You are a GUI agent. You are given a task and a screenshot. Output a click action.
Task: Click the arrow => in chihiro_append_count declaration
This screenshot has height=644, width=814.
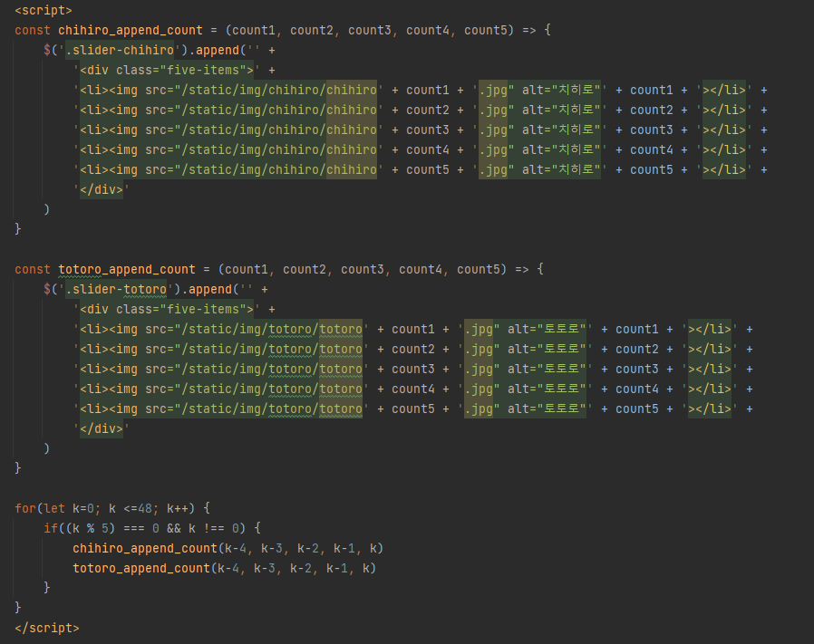[x=529, y=30]
